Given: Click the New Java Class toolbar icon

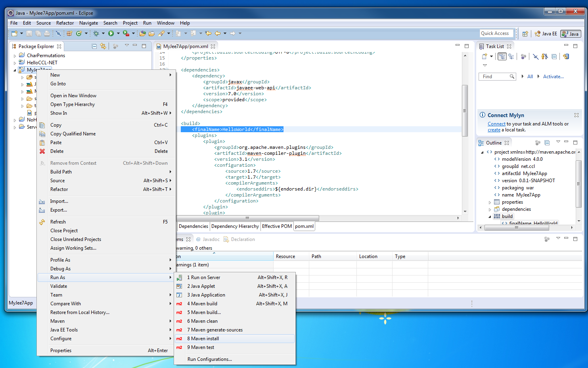Looking at the screenshot, I should (79, 34).
